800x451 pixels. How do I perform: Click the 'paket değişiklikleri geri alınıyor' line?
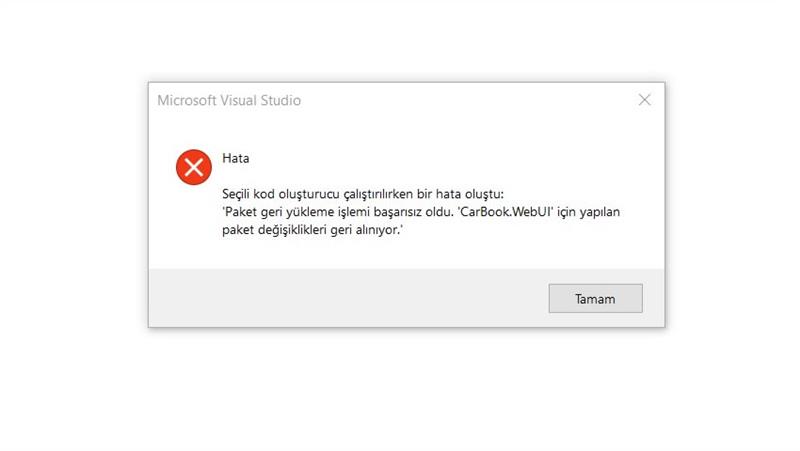(312, 230)
